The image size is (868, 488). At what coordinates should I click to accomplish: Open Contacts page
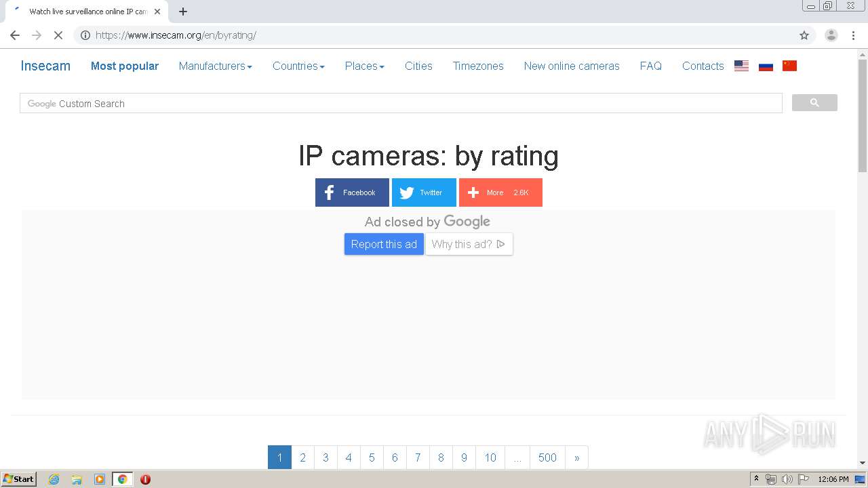coord(703,66)
